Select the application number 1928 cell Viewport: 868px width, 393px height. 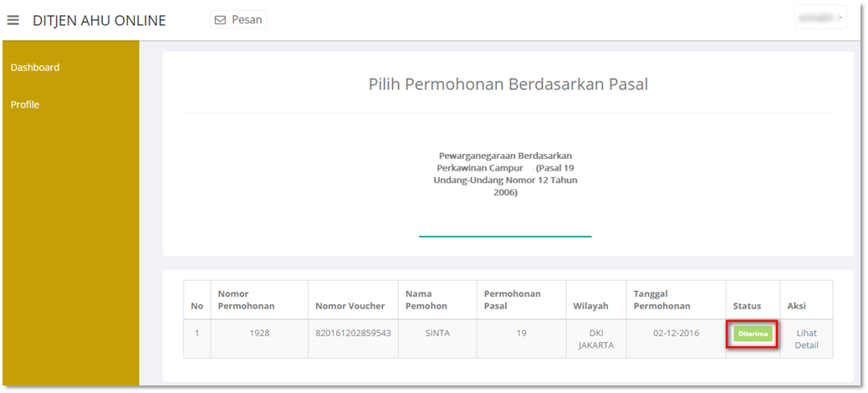[x=259, y=333]
